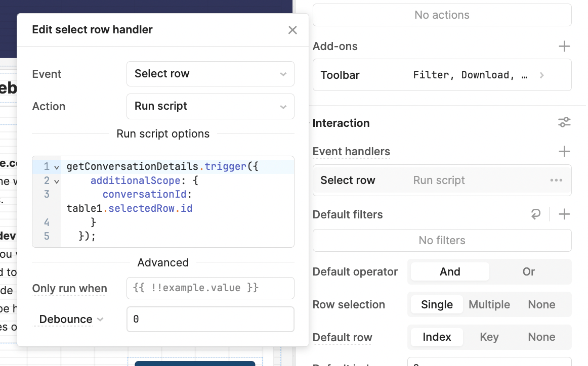The height and width of the screenshot is (366, 588).
Task: Set default operator to And
Action: click(x=450, y=271)
